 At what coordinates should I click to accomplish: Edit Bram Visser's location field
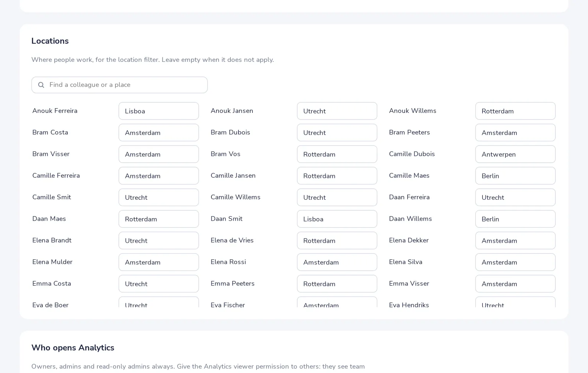point(159,154)
